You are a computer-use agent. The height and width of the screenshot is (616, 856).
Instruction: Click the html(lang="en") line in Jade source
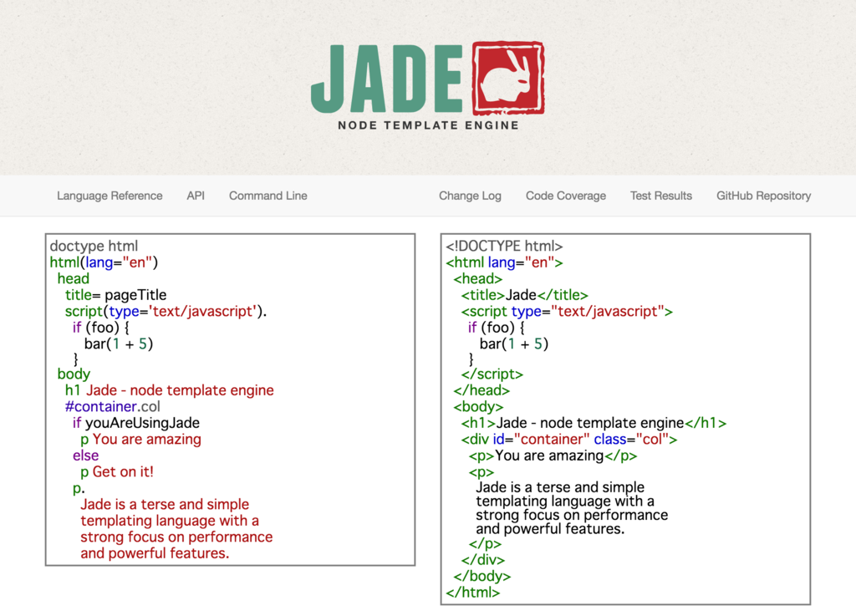pyautogui.click(x=104, y=262)
